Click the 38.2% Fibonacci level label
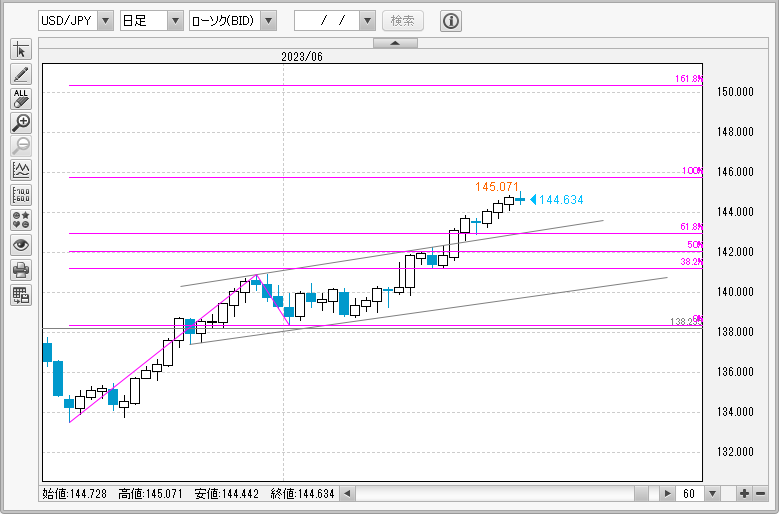Screen dimensions: 779x514 [x=691, y=261]
